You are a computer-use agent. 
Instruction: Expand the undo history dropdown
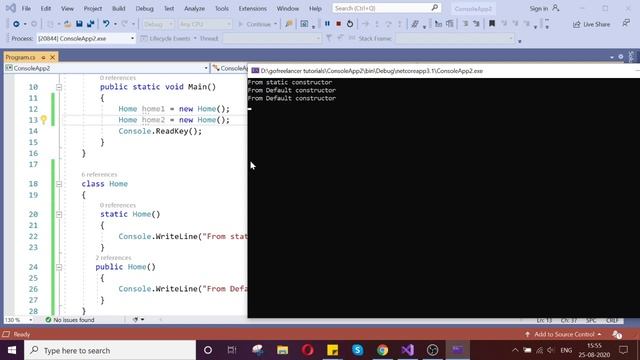[x=115, y=24]
